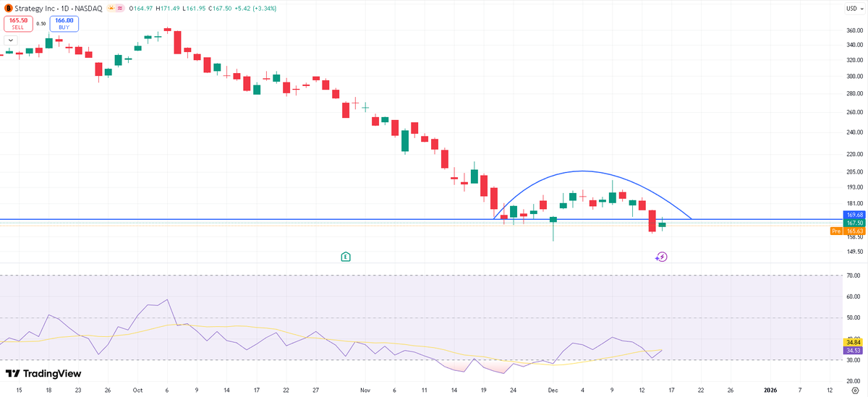Click the 360.00 price scale label
This screenshot has width=868, height=397.
[854, 30]
